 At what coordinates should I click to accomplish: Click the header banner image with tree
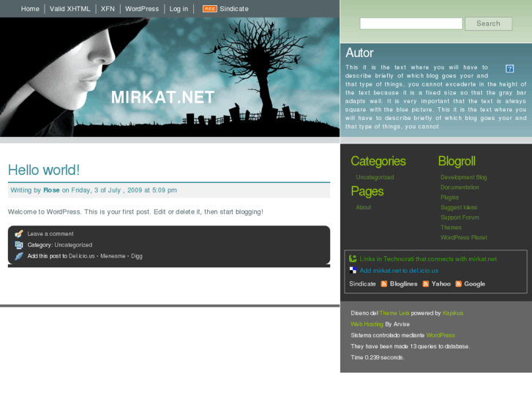coord(170,77)
